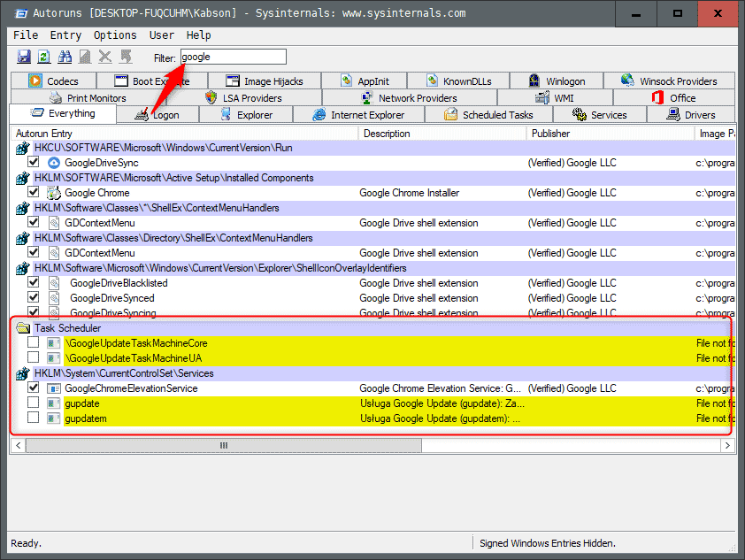Switch to the Explorer tab

tap(246, 115)
